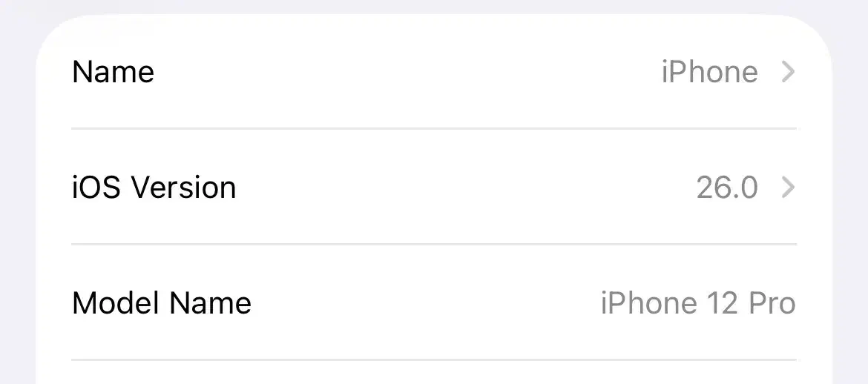Click the 26.0 version number
This screenshot has width=868, height=384.
coord(726,188)
